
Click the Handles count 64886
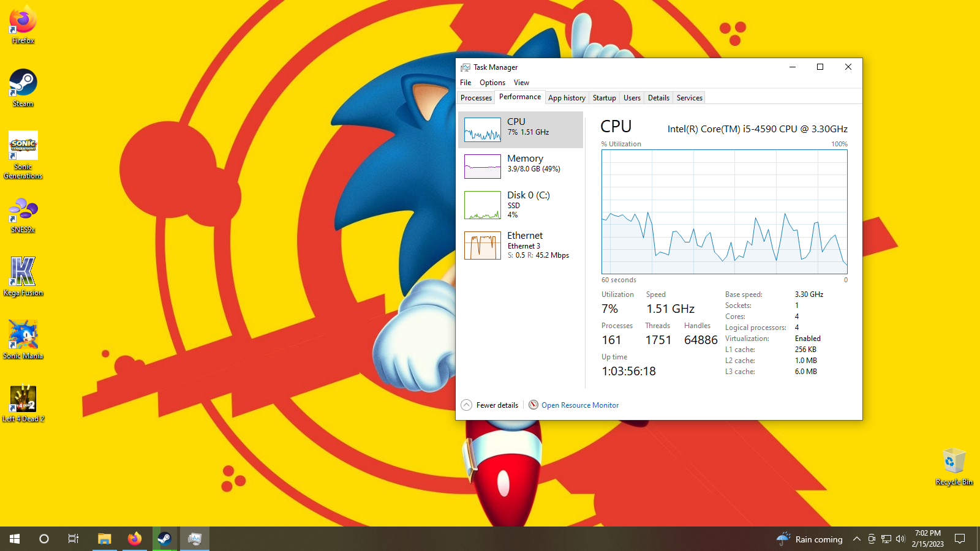coord(701,340)
